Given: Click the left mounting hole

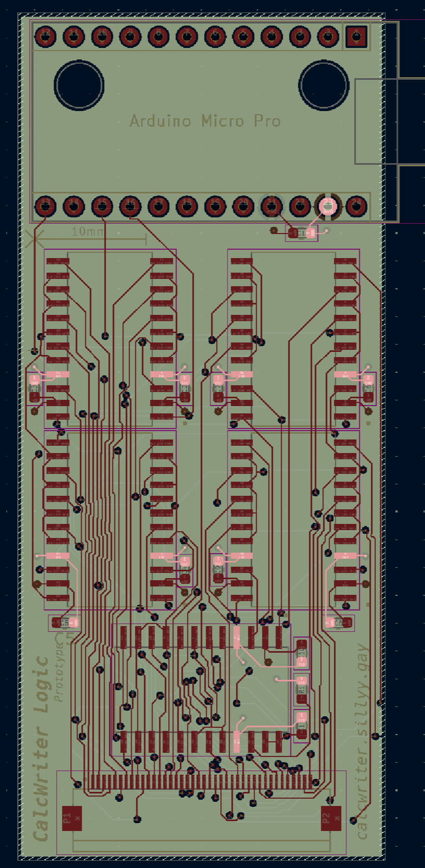Looking at the screenshot, I should tap(79, 85).
